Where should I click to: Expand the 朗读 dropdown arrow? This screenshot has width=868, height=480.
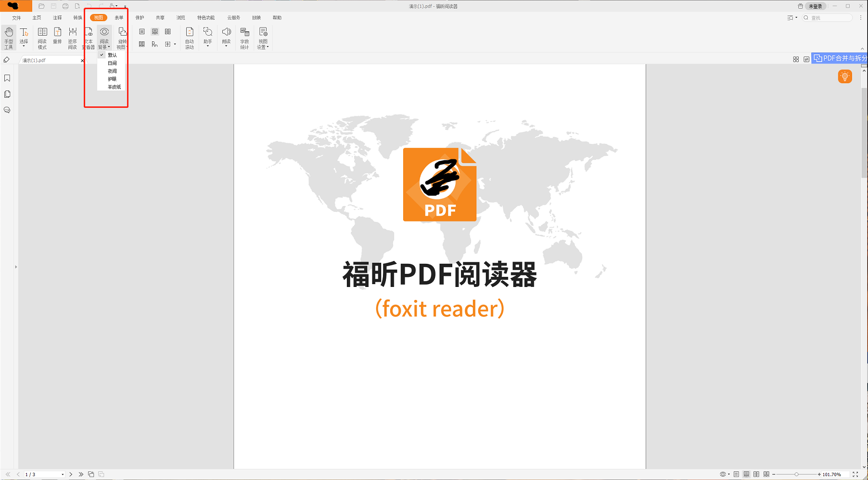point(226,46)
